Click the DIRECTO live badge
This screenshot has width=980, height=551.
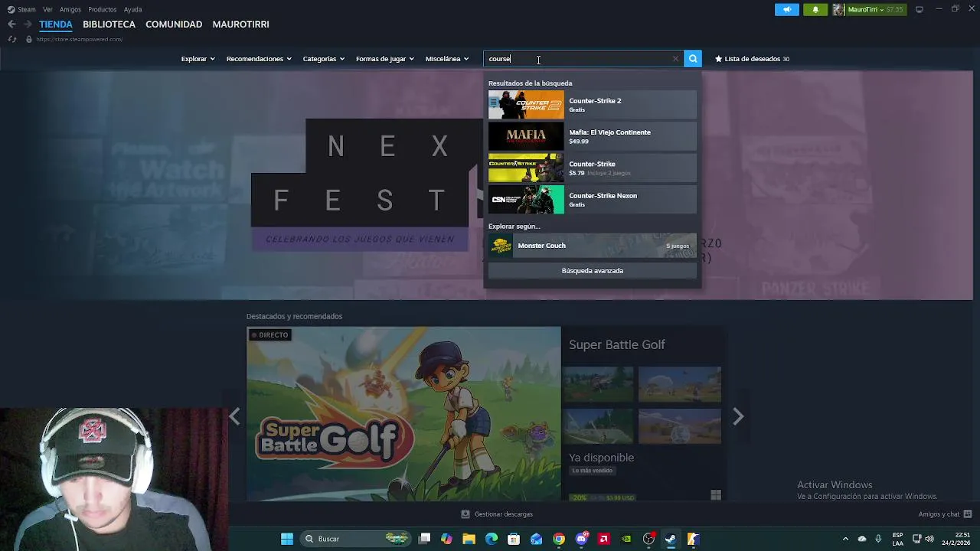(x=269, y=334)
